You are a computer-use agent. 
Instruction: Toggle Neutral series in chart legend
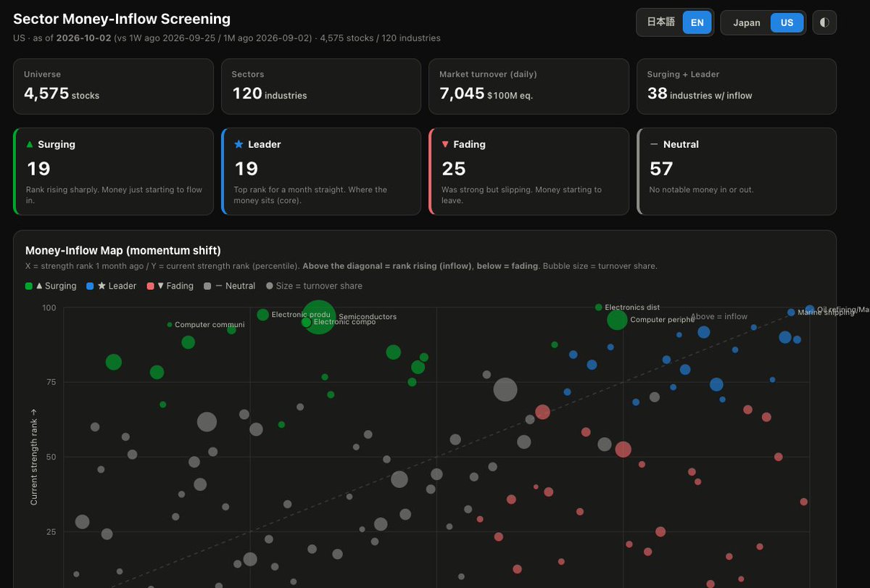click(x=229, y=286)
